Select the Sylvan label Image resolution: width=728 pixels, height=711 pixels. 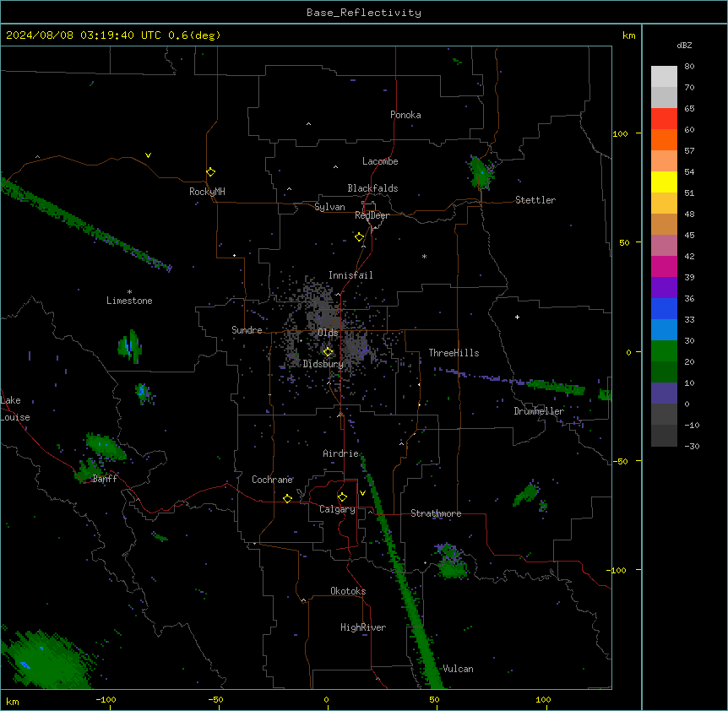(329, 207)
